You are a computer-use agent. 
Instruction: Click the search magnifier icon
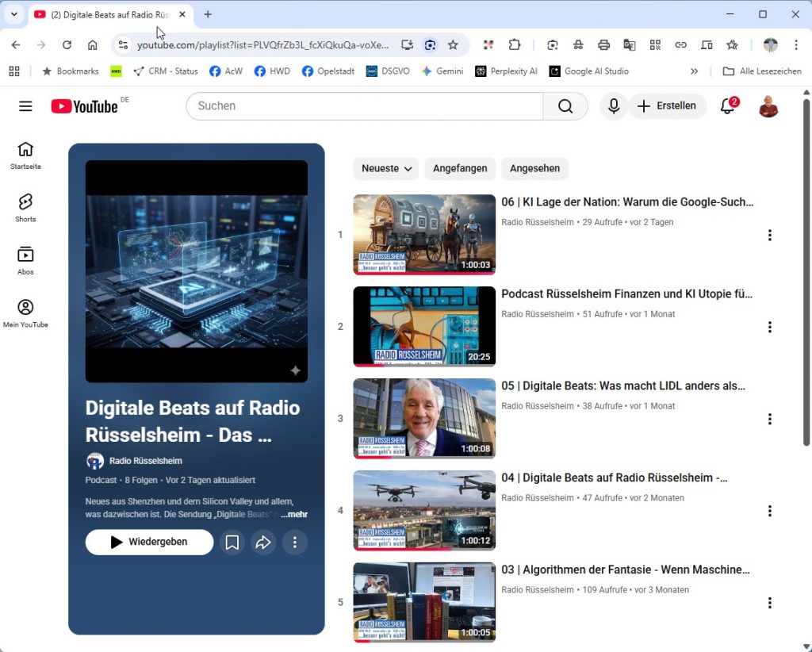tap(565, 105)
